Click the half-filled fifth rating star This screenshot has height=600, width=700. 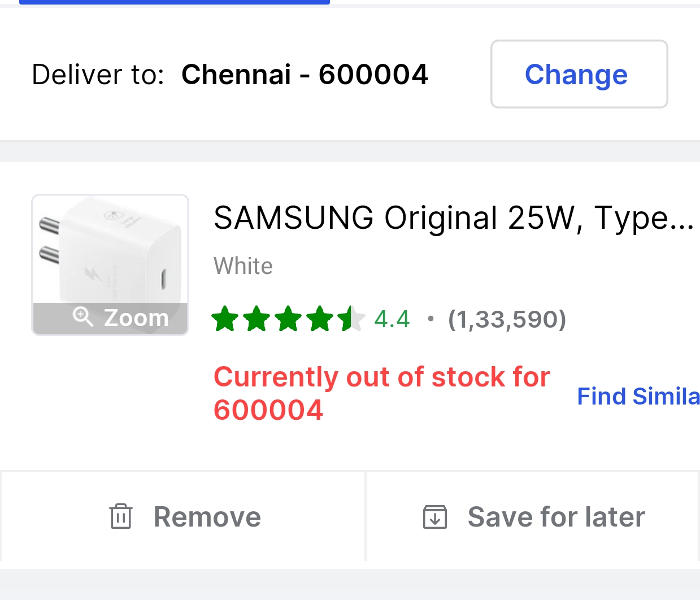[350, 319]
